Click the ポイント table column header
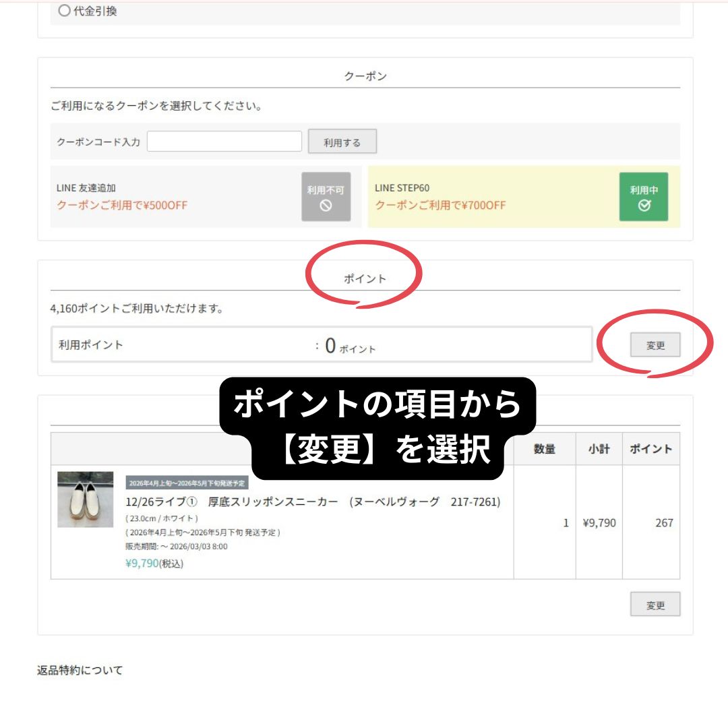The height and width of the screenshot is (728, 728). (x=650, y=449)
